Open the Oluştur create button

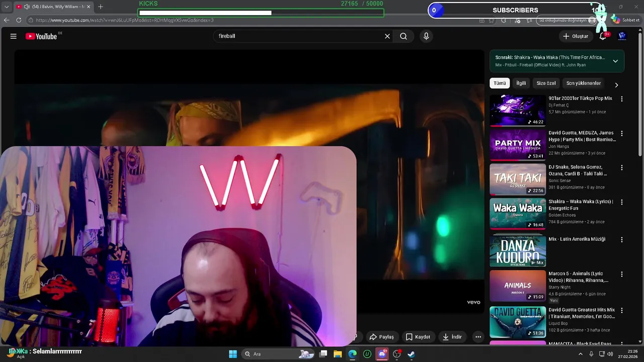(x=576, y=36)
